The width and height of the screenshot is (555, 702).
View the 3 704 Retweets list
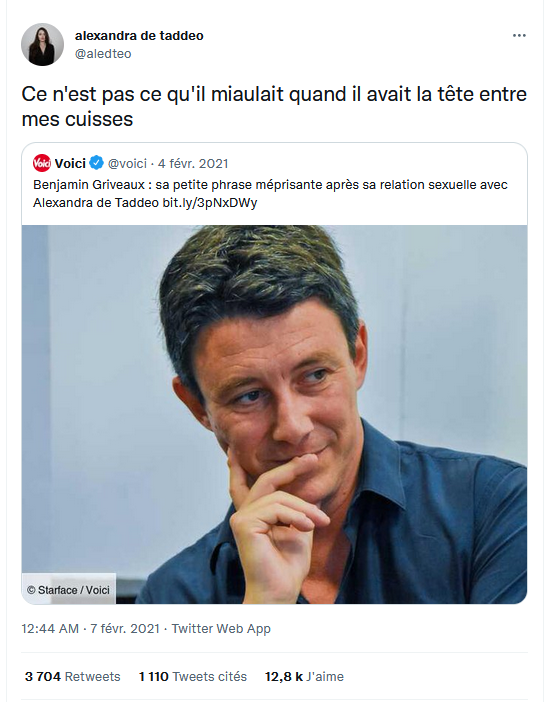(x=73, y=676)
